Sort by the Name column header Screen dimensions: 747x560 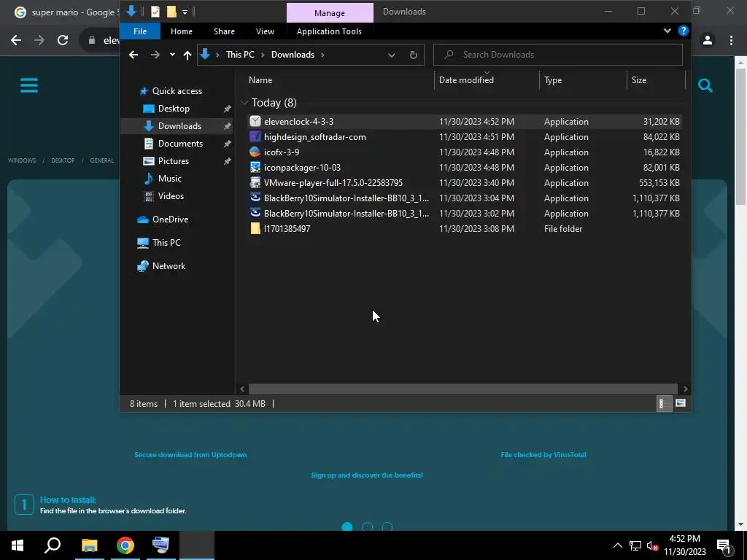tap(339, 80)
